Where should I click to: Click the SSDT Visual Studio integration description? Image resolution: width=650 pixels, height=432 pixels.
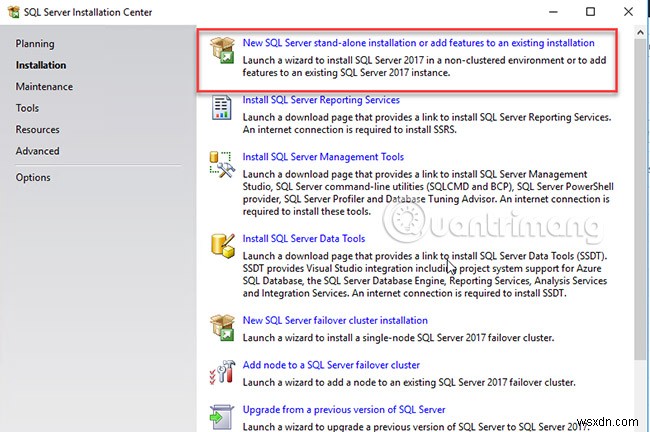[x=424, y=274]
